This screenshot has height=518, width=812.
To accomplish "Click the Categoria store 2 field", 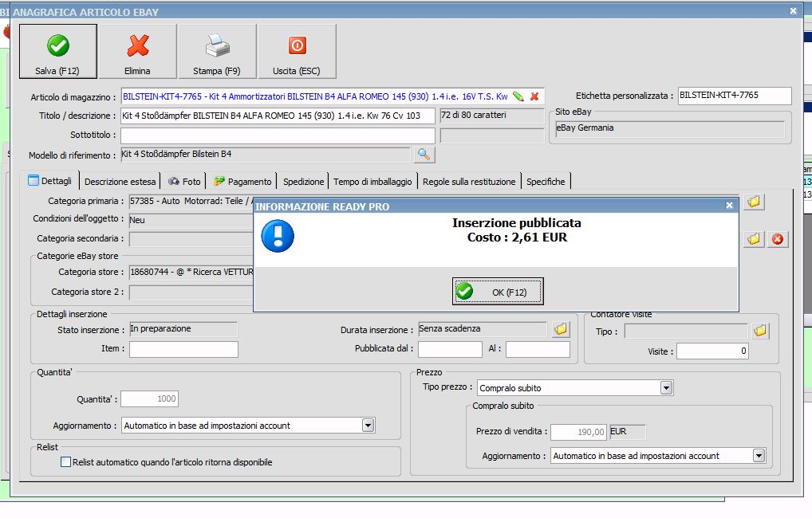I will [191, 292].
